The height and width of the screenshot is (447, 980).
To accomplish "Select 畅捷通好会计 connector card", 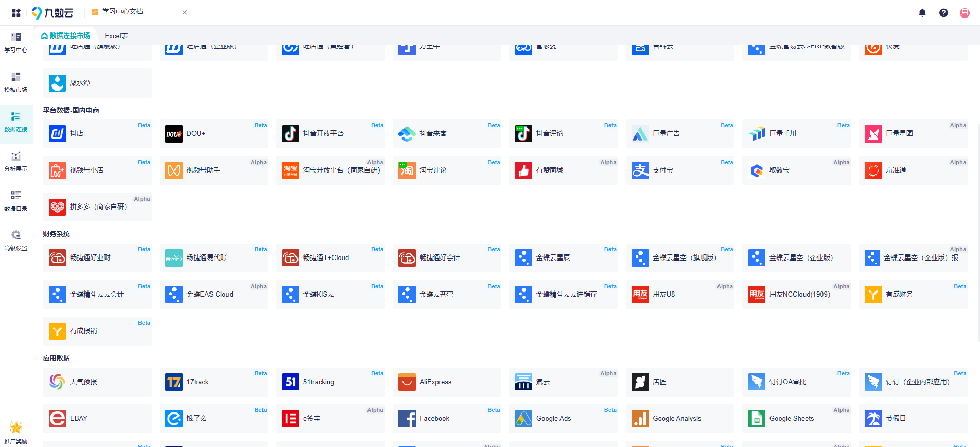I will (447, 257).
